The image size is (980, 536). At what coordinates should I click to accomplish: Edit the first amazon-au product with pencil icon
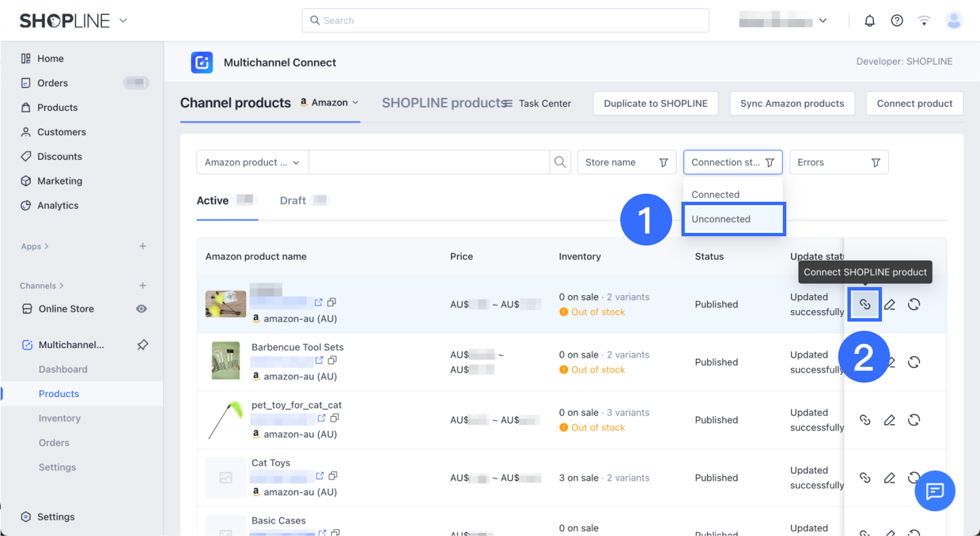click(889, 304)
